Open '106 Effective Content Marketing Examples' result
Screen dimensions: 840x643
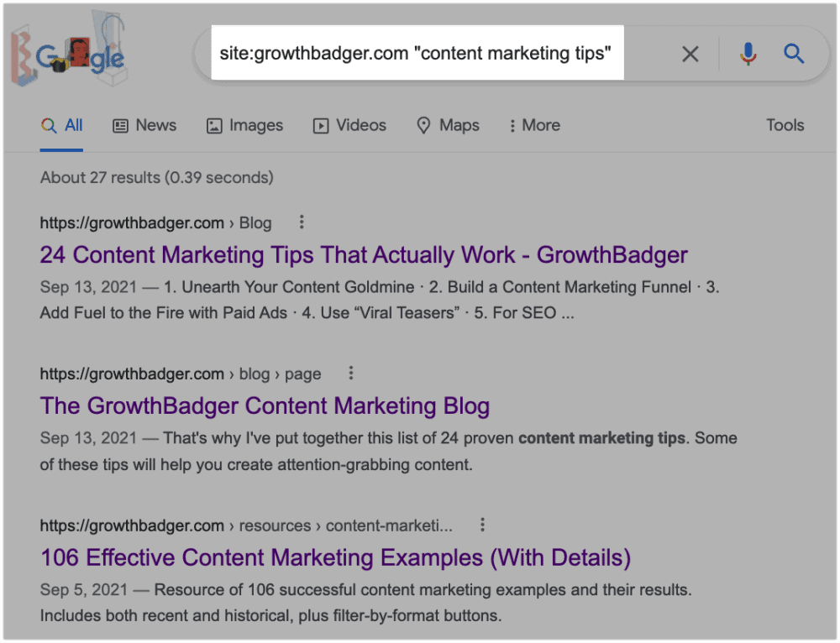point(335,557)
